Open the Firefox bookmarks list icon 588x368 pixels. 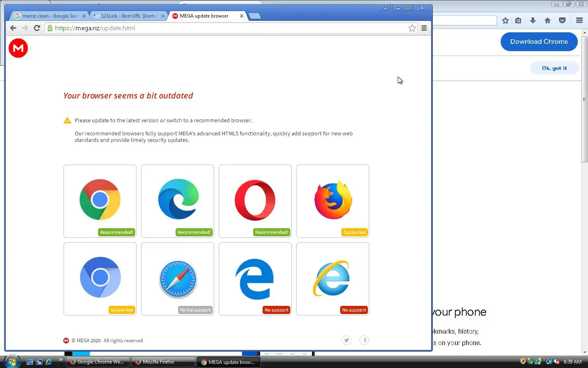point(518,20)
